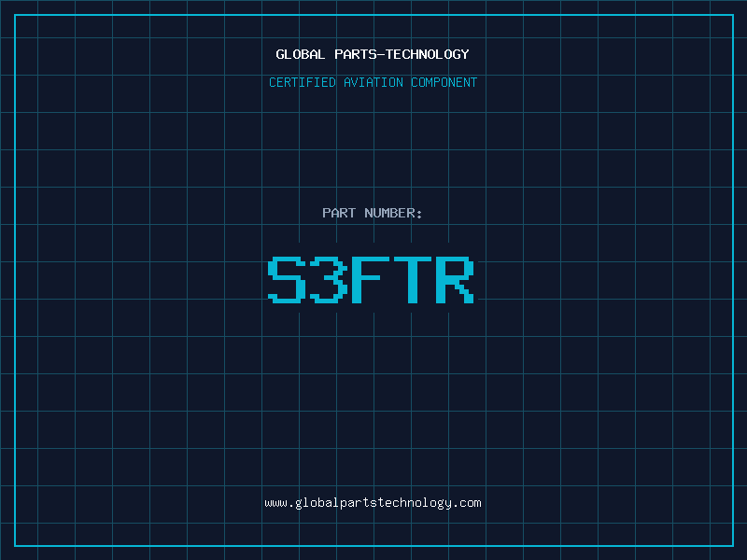Open the www.globalpartstechnology.com link
This screenshot has width=747, height=560.
pyautogui.click(x=373, y=503)
